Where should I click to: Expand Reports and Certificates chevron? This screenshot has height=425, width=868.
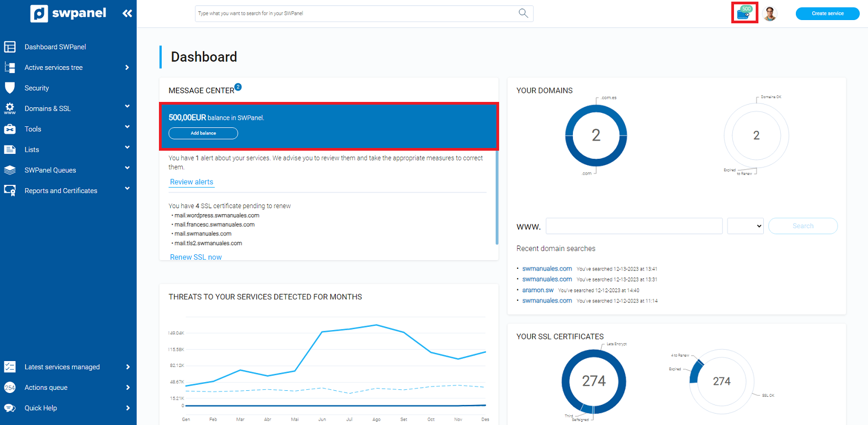pos(127,189)
